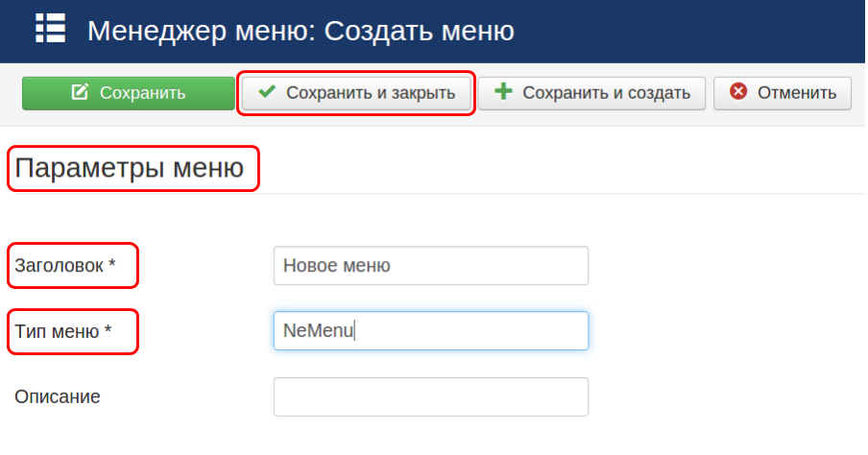The height and width of the screenshot is (455, 868).
Task: Cancel menu creation with the Отменить button
Action: [782, 93]
